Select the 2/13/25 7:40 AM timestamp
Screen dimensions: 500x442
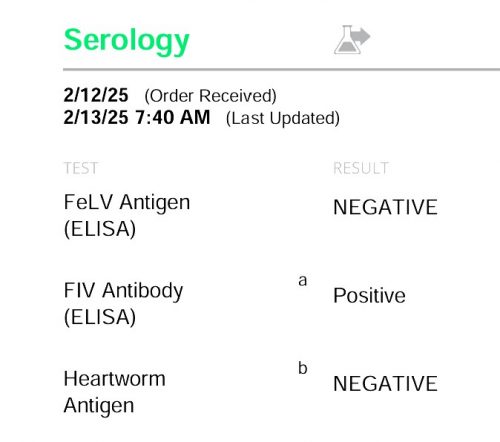(137, 118)
